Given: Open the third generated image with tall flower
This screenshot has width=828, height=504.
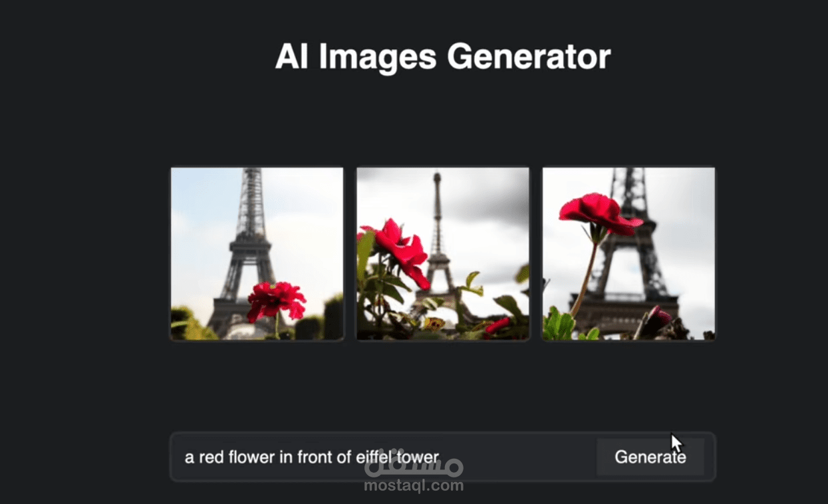Looking at the screenshot, I should click(628, 253).
